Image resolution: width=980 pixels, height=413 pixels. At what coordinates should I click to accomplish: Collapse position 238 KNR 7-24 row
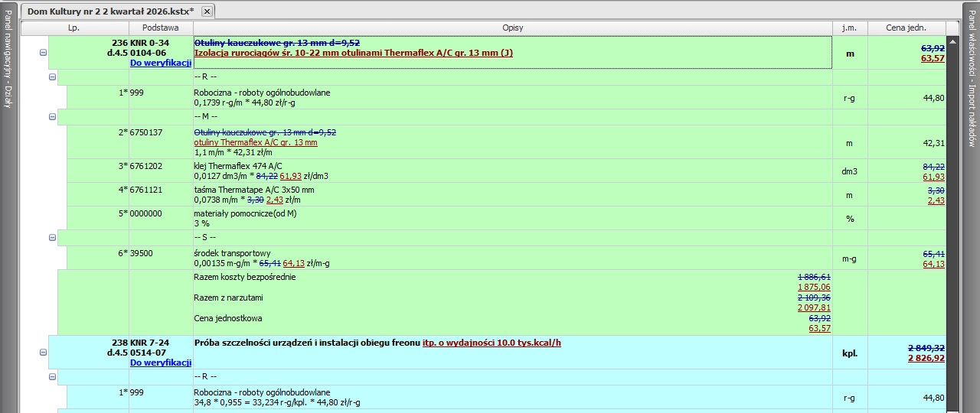point(43,353)
